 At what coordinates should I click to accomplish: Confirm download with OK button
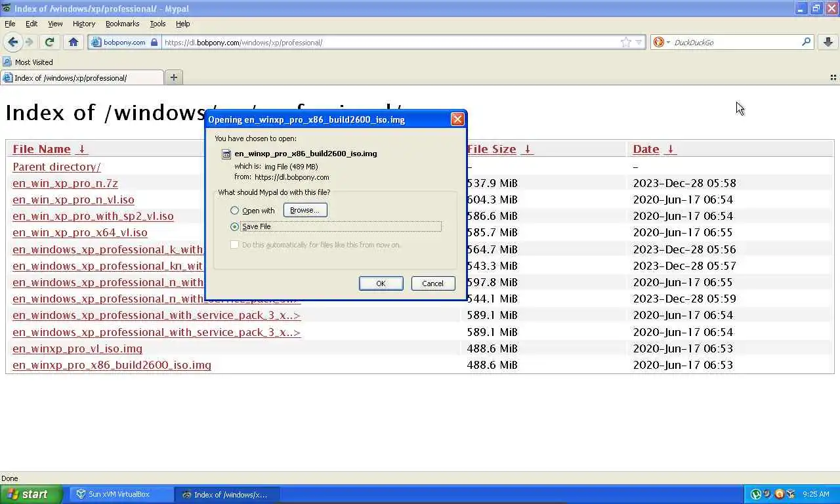(381, 283)
